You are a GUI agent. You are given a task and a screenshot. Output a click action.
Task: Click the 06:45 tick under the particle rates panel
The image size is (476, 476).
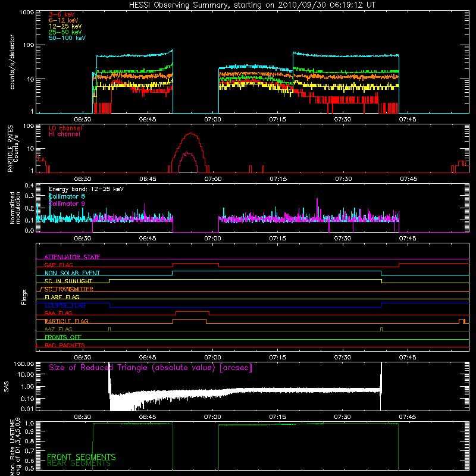click(148, 179)
